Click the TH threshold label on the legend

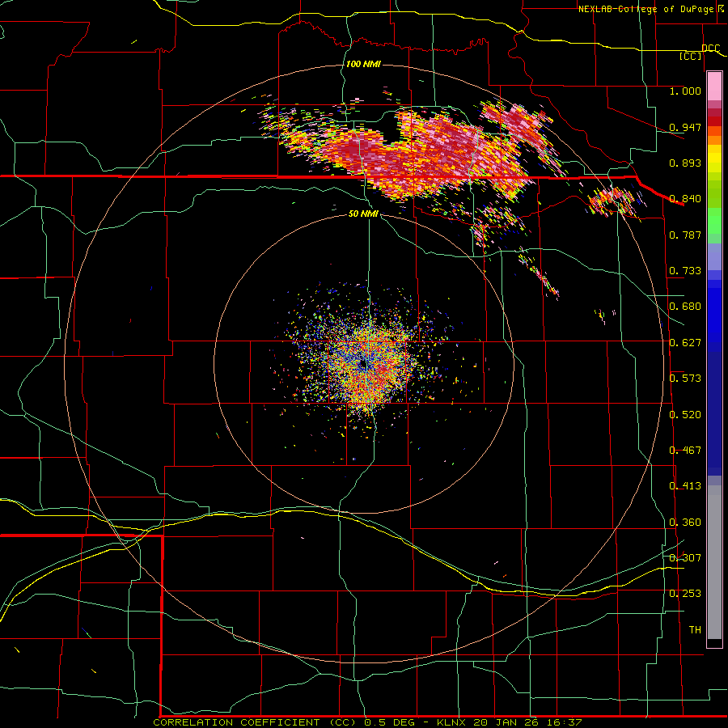(x=695, y=630)
